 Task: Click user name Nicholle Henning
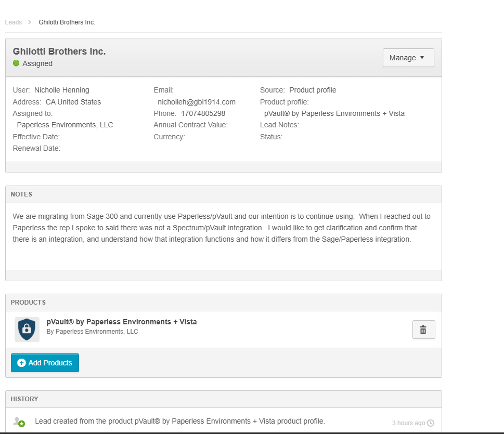[x=62, y=90]
